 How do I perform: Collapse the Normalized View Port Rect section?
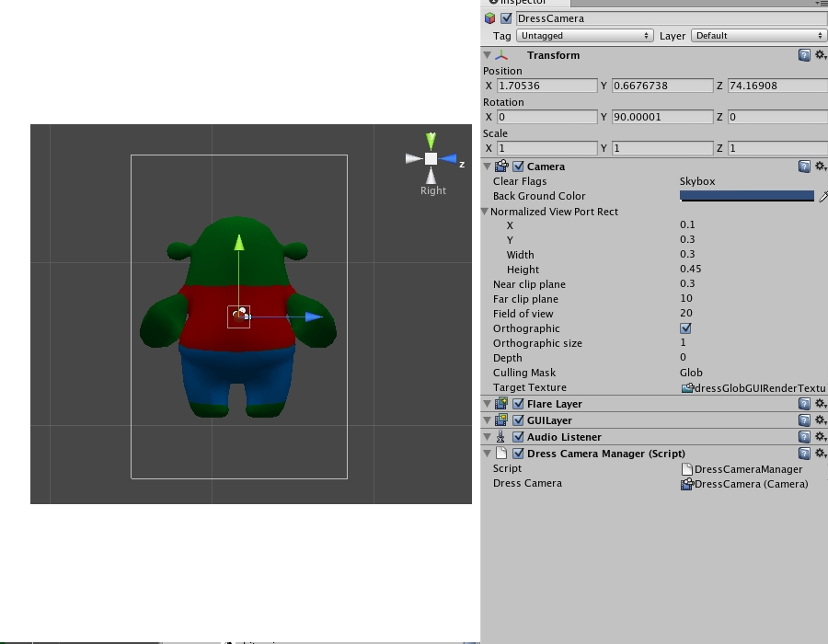485,211
